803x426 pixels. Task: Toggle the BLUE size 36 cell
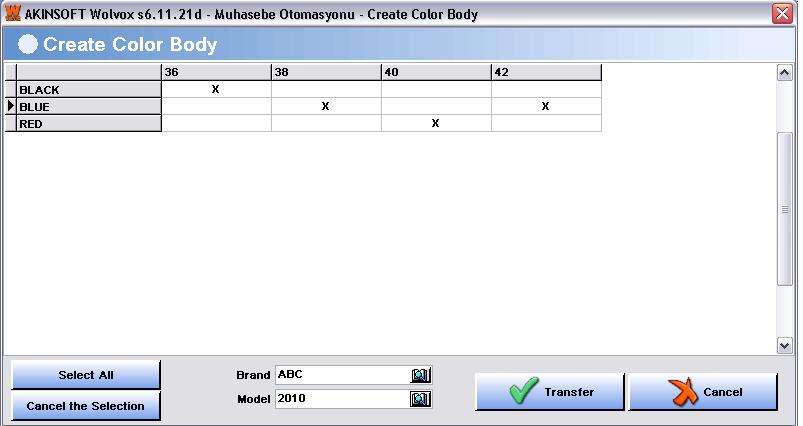click(x=216, y=106)
